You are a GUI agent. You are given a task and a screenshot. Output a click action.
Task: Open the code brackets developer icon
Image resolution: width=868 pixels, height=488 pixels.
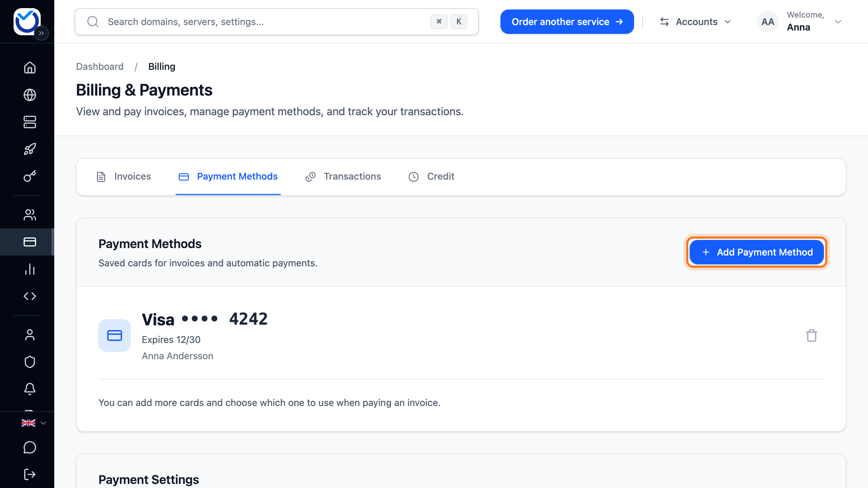coord(30,296)
